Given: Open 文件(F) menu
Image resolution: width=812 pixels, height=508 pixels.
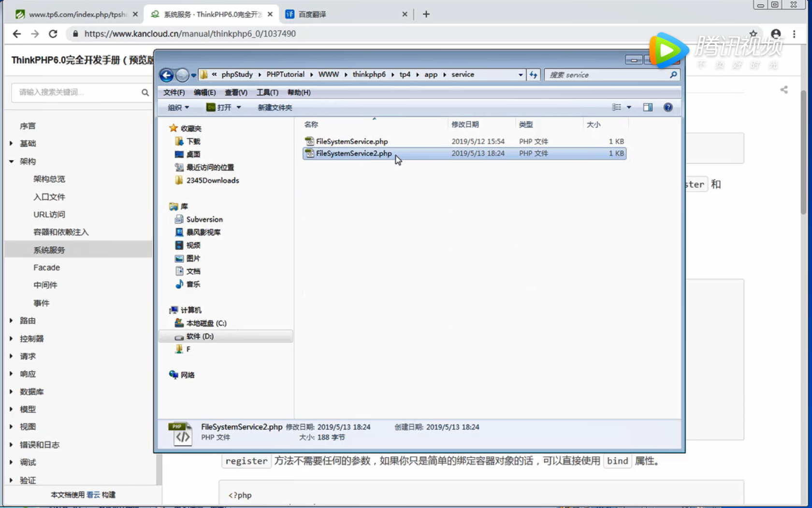Looking at the screenshot, I should (174, 92).
